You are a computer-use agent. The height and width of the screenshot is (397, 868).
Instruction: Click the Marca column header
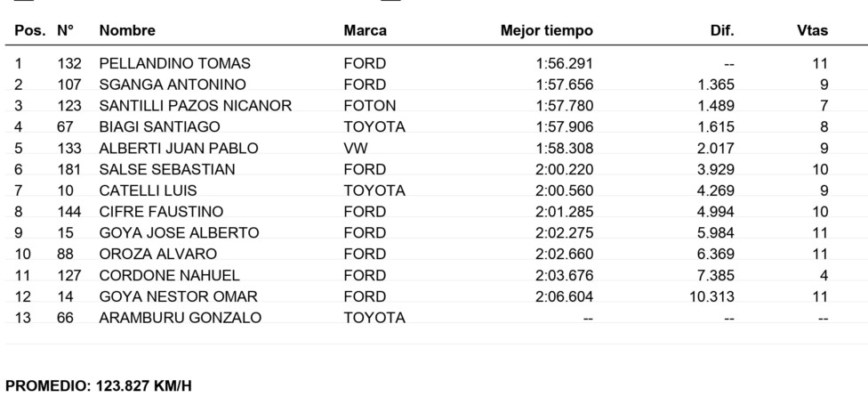click(x=365, y=30)
